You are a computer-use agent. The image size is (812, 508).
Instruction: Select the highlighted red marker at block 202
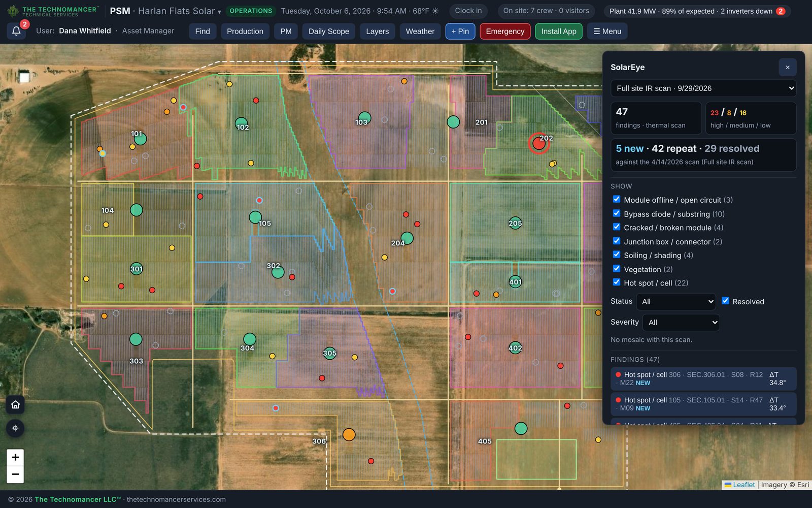point(539,144)
